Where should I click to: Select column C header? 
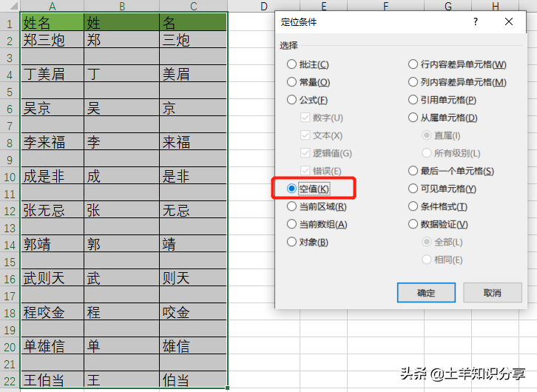[x=194, y=6]
